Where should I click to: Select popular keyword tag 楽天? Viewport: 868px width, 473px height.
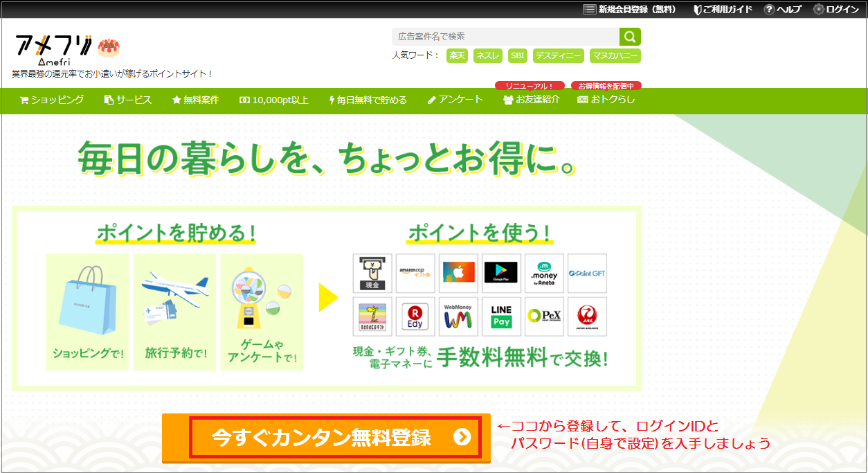coord(457,56)
